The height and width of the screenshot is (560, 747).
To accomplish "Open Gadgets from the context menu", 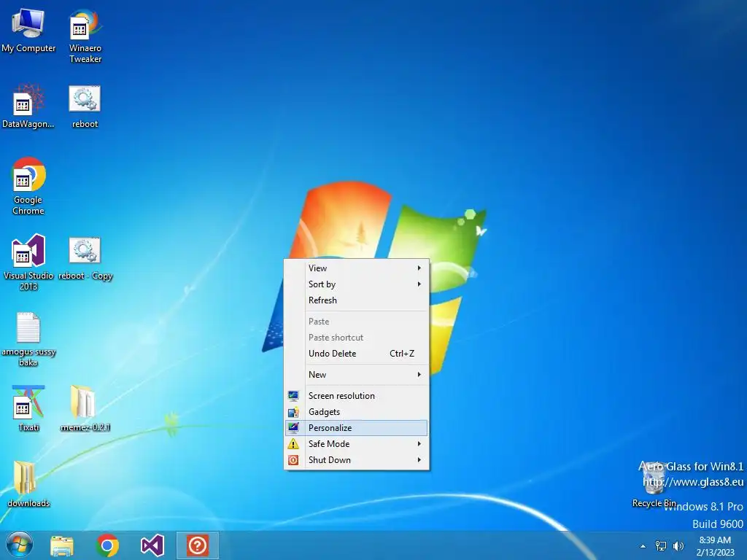I will (x=356, y=412).
